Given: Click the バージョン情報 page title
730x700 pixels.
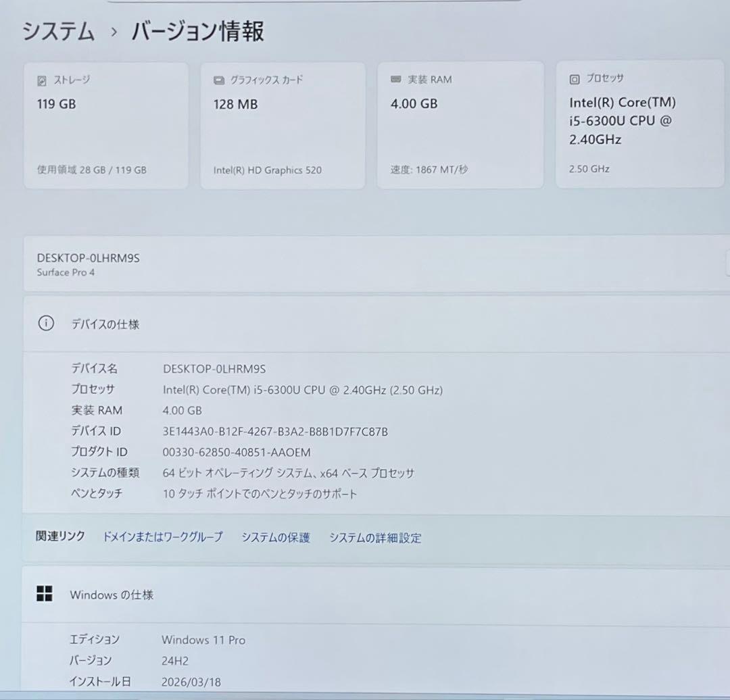Looking at the screenshot, I should [x=198, y=32].
